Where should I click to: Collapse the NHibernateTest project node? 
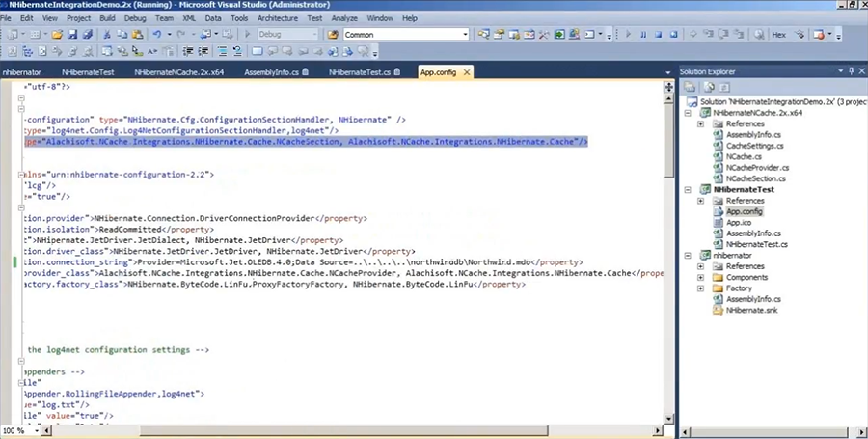coord(688,189)
